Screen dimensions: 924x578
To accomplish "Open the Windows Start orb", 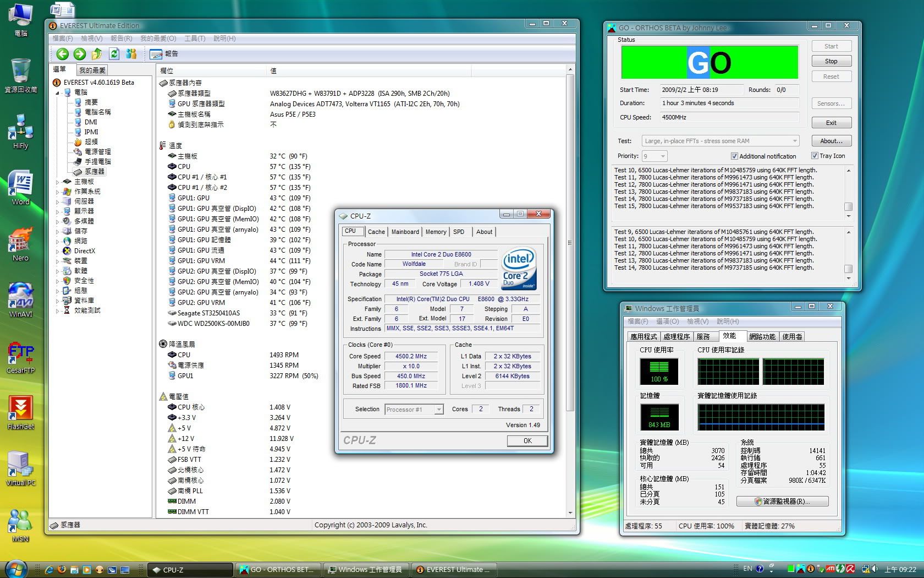I will point(15,569).
